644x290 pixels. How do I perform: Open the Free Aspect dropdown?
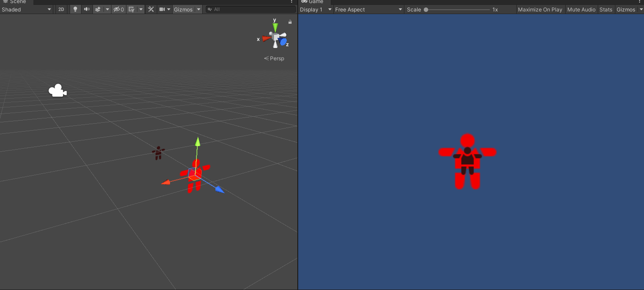pos(369,9)
